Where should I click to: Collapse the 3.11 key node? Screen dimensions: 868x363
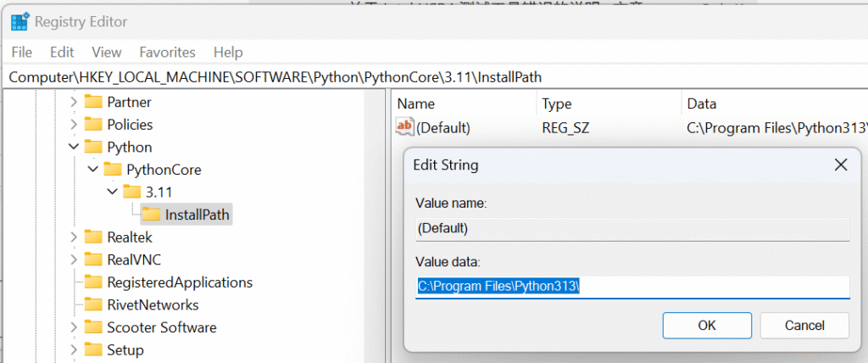(x=113, y=193)
